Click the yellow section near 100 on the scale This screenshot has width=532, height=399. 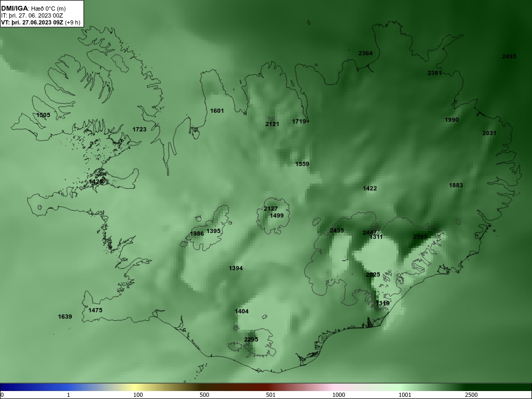pyautogui.click(x=136, y=387)
